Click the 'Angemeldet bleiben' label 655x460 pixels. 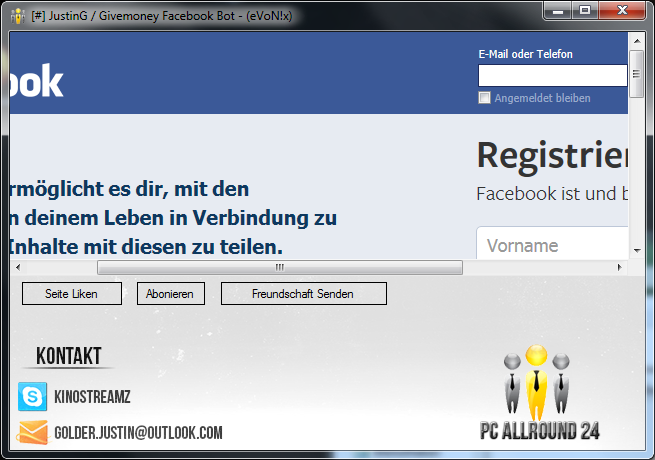pos(543,98)
